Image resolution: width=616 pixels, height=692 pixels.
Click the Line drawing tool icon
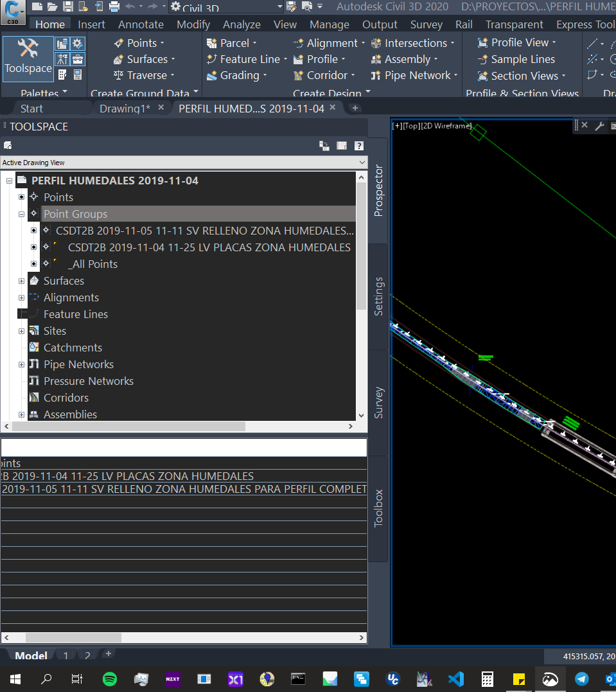click(591, 42)
